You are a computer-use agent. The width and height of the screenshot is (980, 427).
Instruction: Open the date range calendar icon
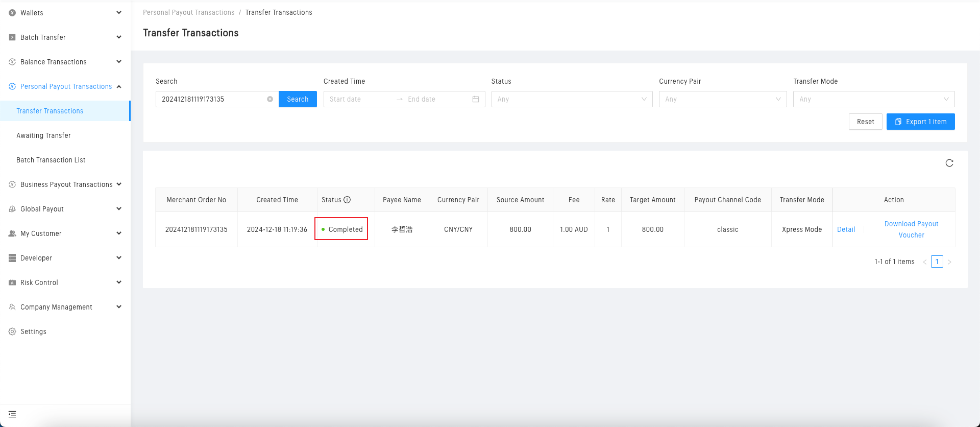tap(475, 99)
